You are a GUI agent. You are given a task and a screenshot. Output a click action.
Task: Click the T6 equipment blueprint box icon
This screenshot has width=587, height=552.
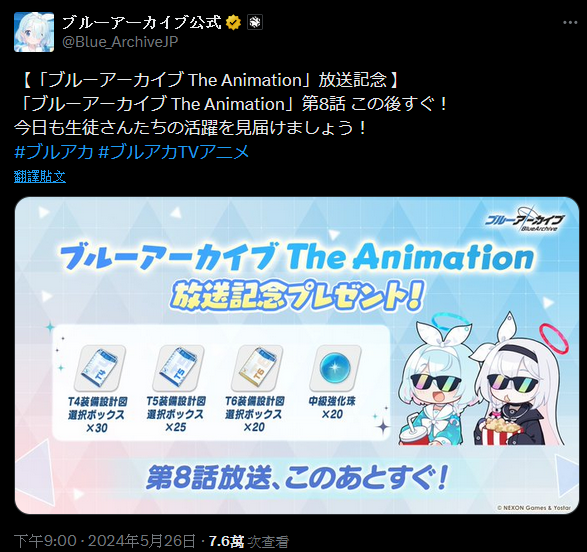256,368
